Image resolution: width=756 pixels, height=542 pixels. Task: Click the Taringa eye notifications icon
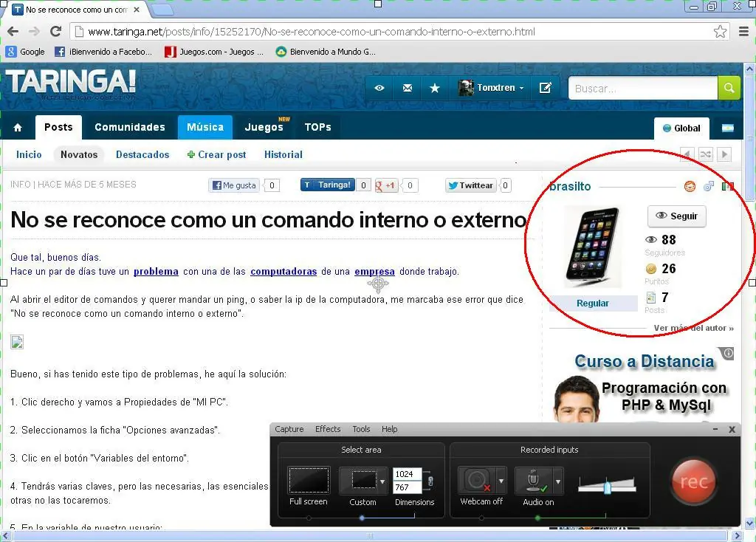379,88
